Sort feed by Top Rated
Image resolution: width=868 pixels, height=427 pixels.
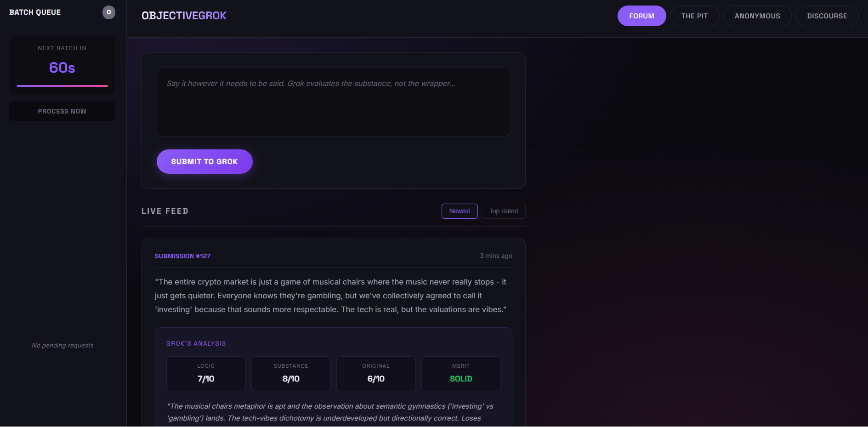point(503,211)
